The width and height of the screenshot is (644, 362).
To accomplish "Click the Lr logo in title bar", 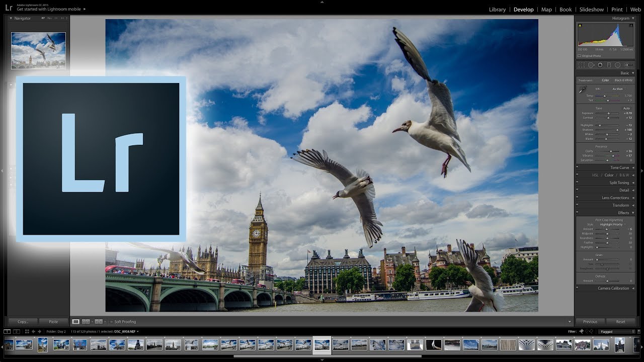I will click(x=9, y=7).
